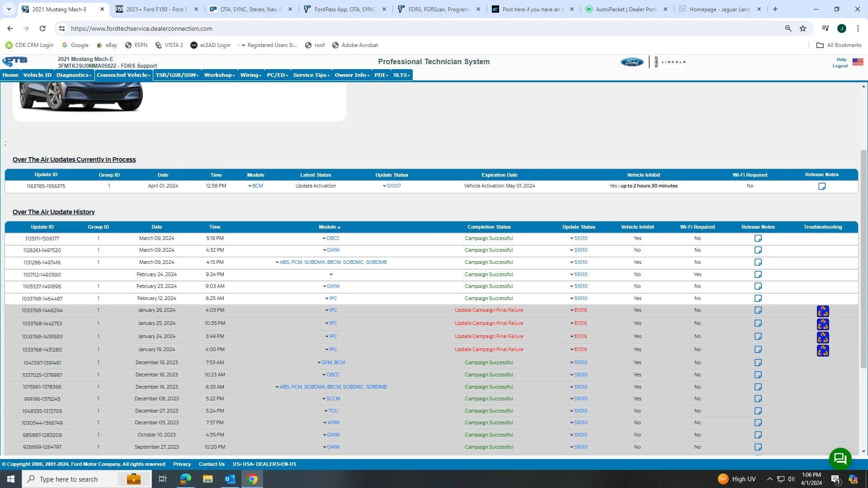Click the Logout link
The height and width of the screenshot is (488, 868).
pyautogui.click(x=840, y=66)
